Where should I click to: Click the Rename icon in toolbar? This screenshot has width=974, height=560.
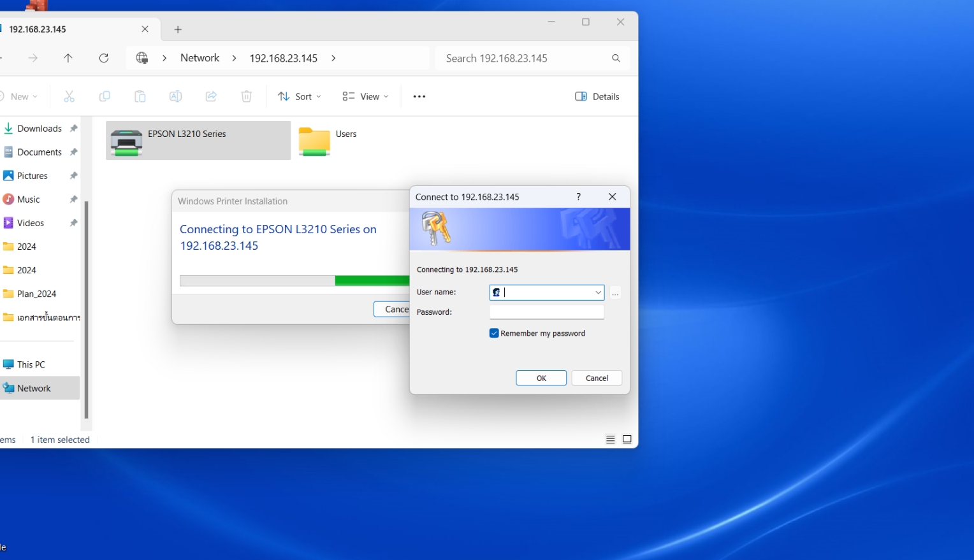coord(175,96)
